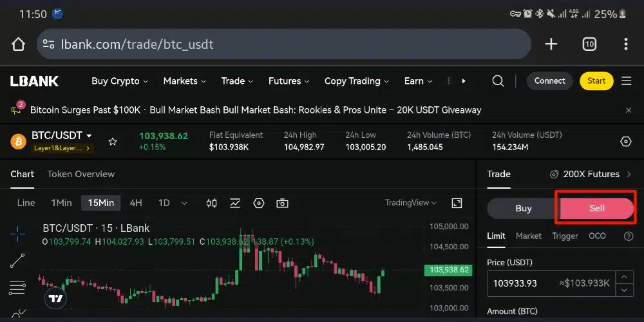Screen dimensions: 644x322
Task: Click the browser home icon
Action: (18, 44)
